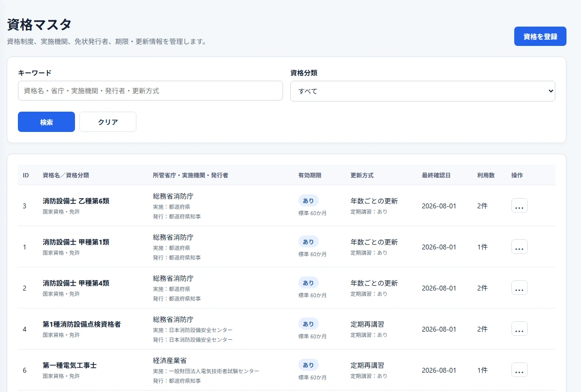
Task: Click 2026-08-01 date in 甲種第4類 row
Action: tap(439, 288)
